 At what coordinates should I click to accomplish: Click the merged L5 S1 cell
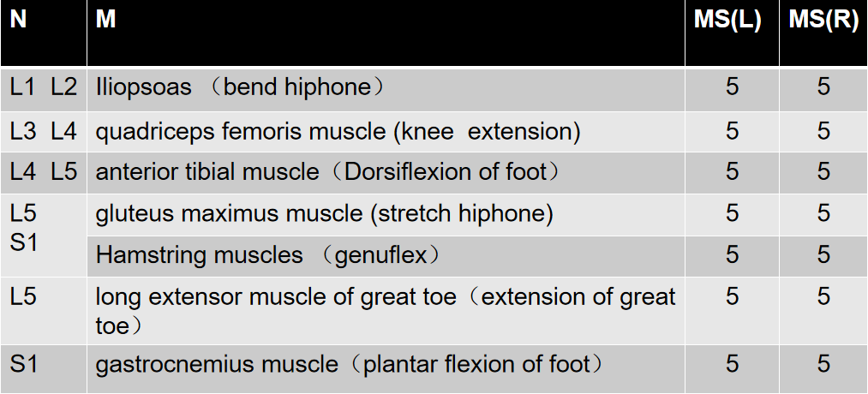tap(43, 236)
